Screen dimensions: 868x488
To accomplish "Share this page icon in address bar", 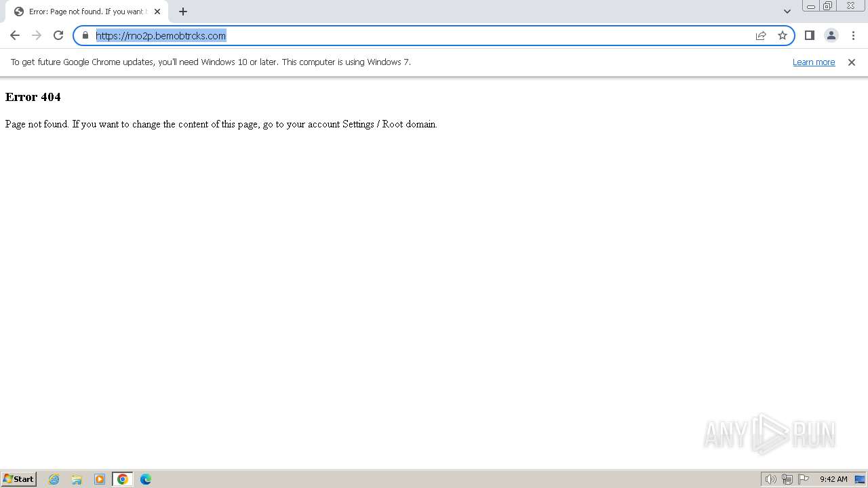I will pos(761,35).
